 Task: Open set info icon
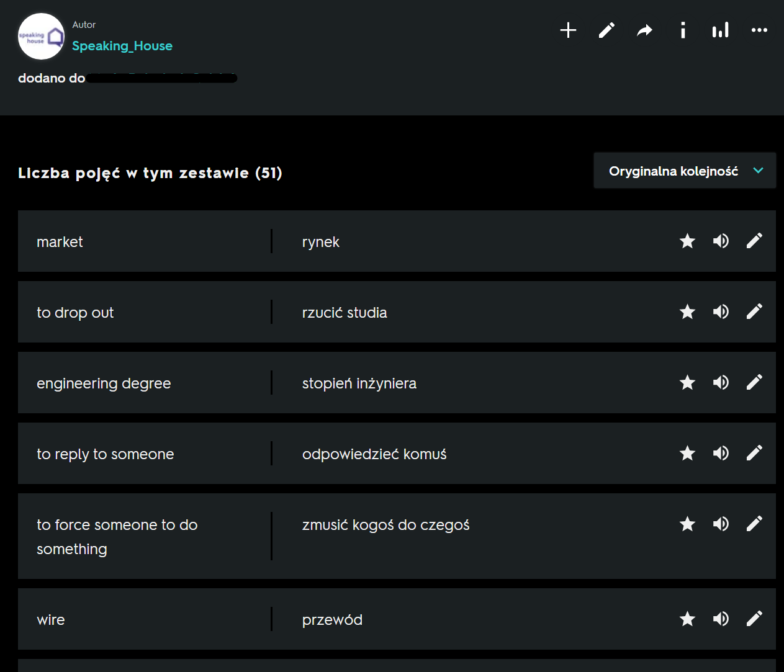(x=683, y=30)
